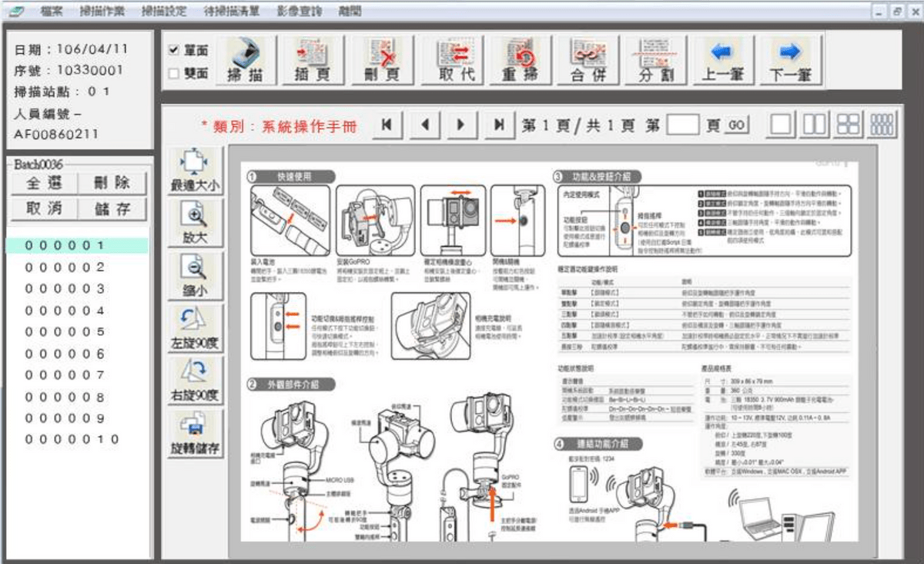Click the 類別：系統操作手冊 label
924x564 pixels.
coord(280,126)
